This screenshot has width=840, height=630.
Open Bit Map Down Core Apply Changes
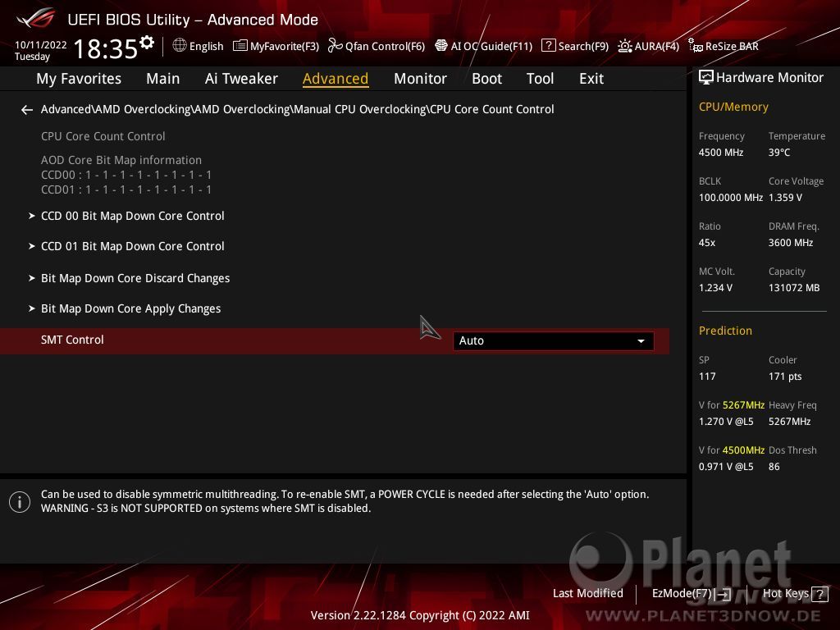tap(130, 308)
